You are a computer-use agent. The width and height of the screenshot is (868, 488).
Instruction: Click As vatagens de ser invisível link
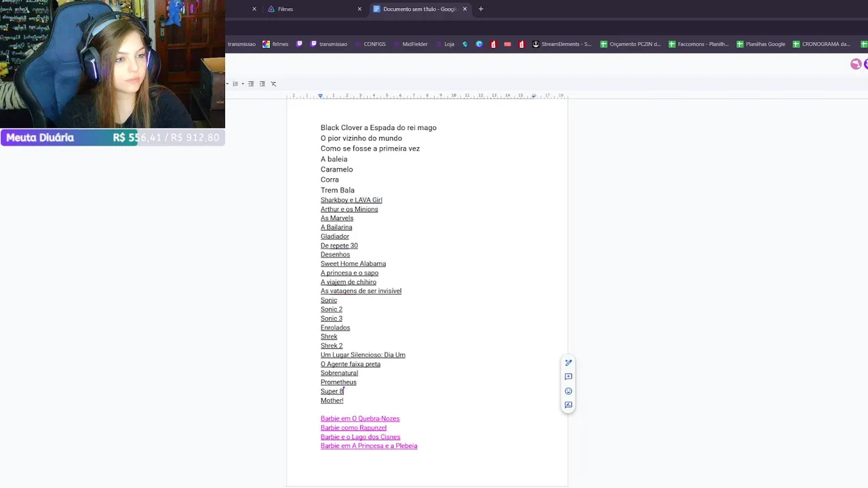361,291
